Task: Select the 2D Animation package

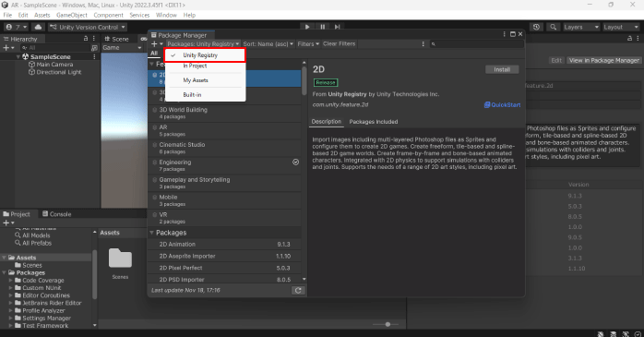Action: (224, 244)
